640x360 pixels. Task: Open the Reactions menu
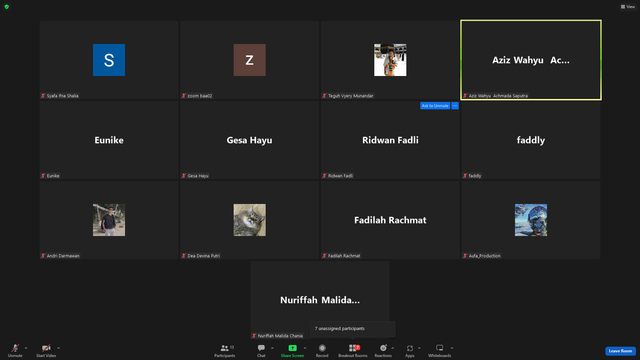click(383, 350)
